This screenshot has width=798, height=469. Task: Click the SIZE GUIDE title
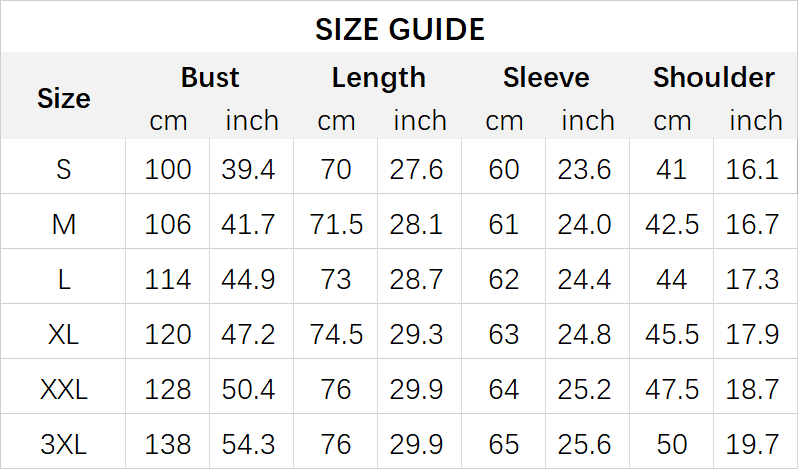coord(399,29)
